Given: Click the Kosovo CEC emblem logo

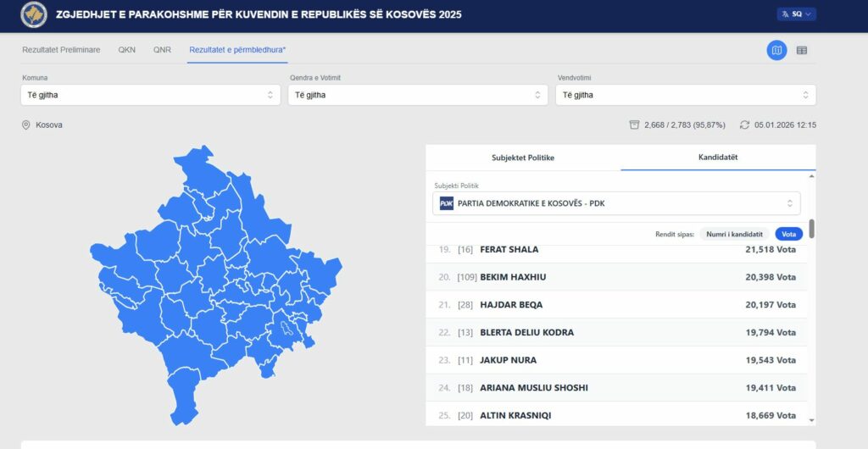Looking at the screenshot, I should (x=33, y=14).
